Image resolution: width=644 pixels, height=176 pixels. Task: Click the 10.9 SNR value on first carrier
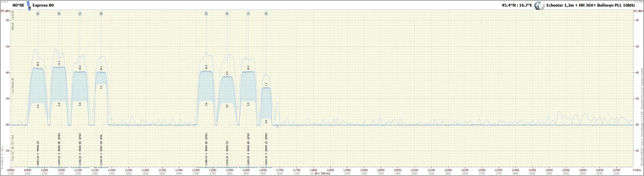click(x=38, y=64)
